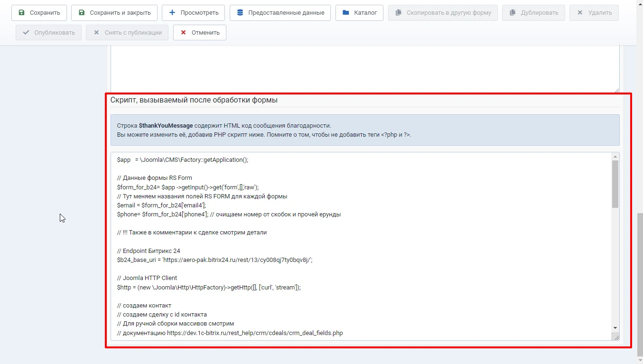Click the '// Endpoint Битрикс 24' comment
The height and width of the screenshot is (364, 643).
(149, 251)
